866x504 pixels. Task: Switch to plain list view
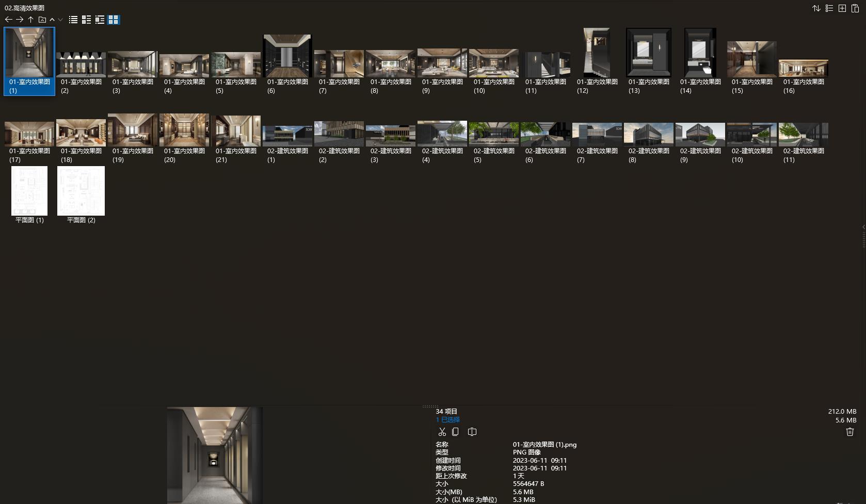tap(73, 20)
